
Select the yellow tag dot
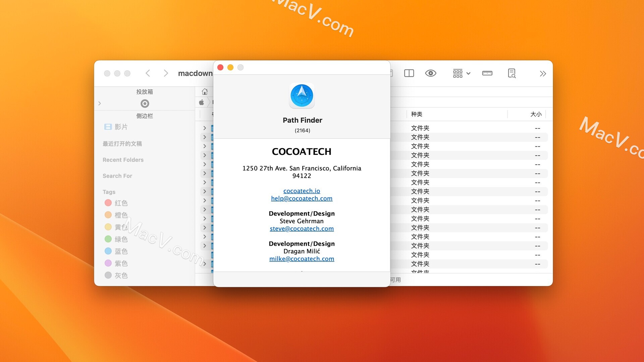click(108, 227)
